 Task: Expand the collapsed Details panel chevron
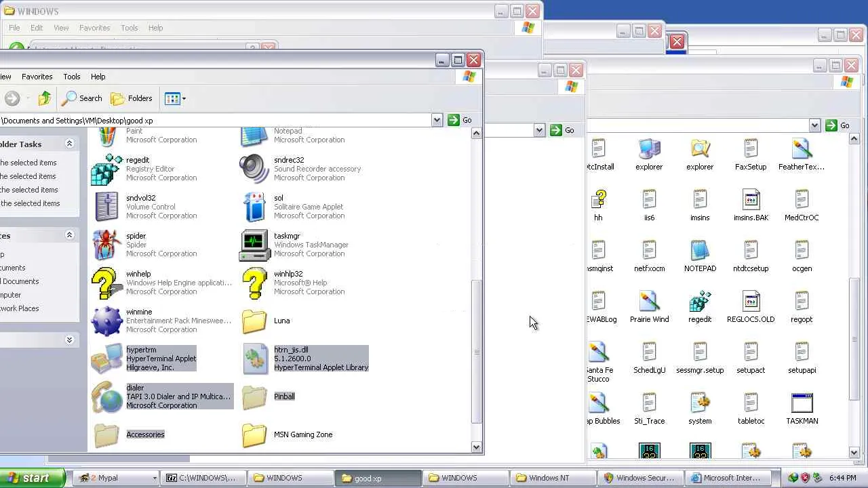tap(69, 340)
